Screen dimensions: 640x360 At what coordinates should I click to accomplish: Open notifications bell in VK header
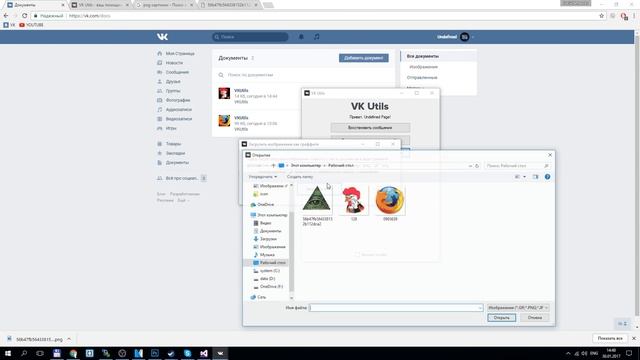coord(301,37)
